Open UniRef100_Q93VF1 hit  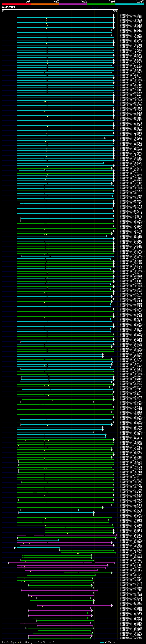pos(131,125)
